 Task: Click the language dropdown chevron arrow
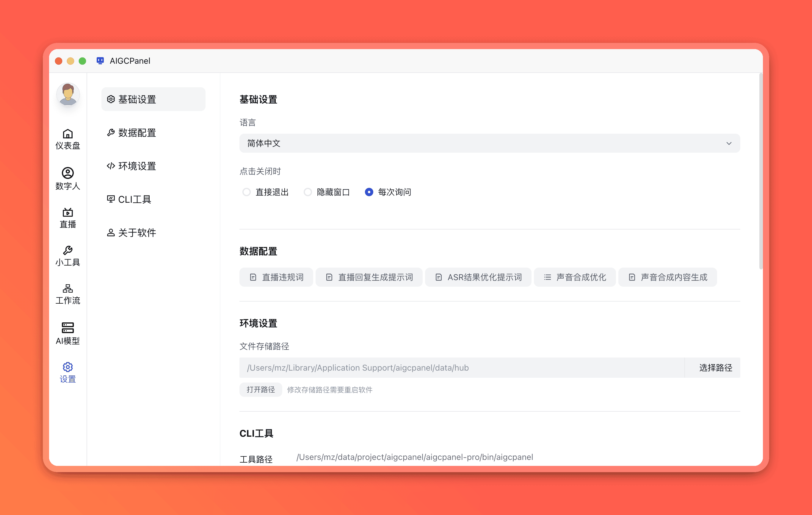729,143
